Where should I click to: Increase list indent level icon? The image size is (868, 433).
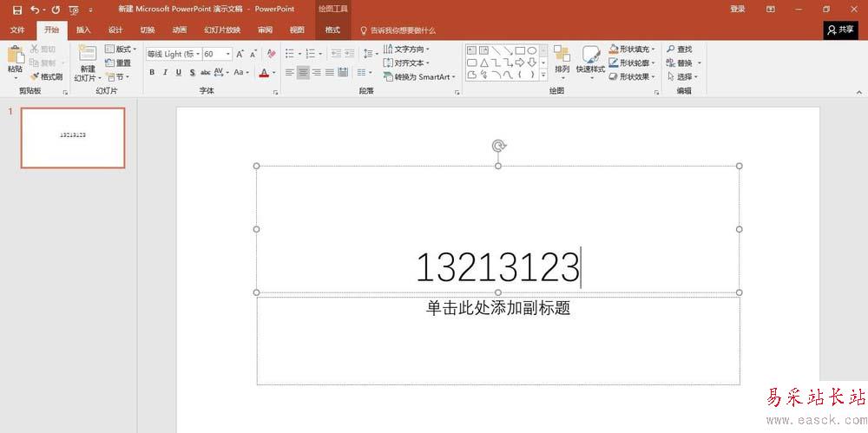click(349, 54)
